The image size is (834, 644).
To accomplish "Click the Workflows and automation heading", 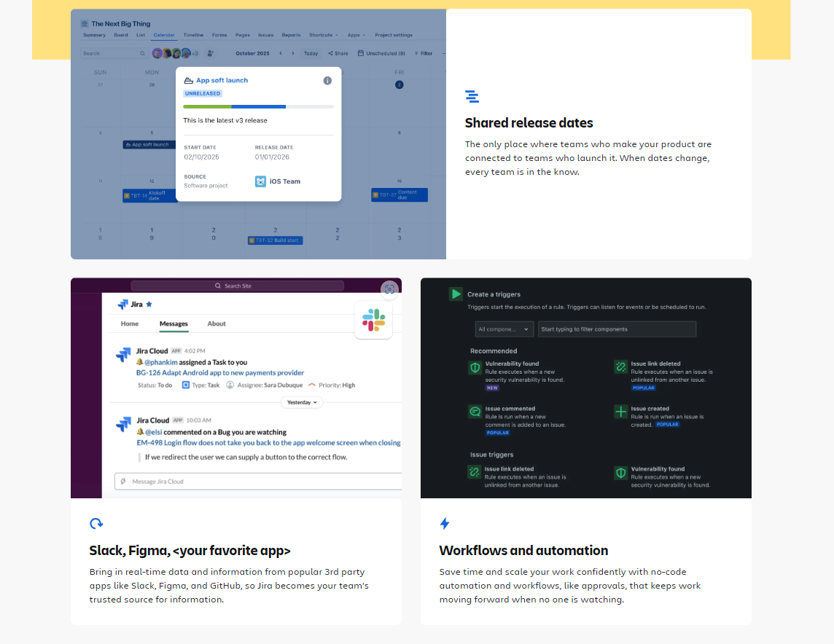I will click(523, 551).
